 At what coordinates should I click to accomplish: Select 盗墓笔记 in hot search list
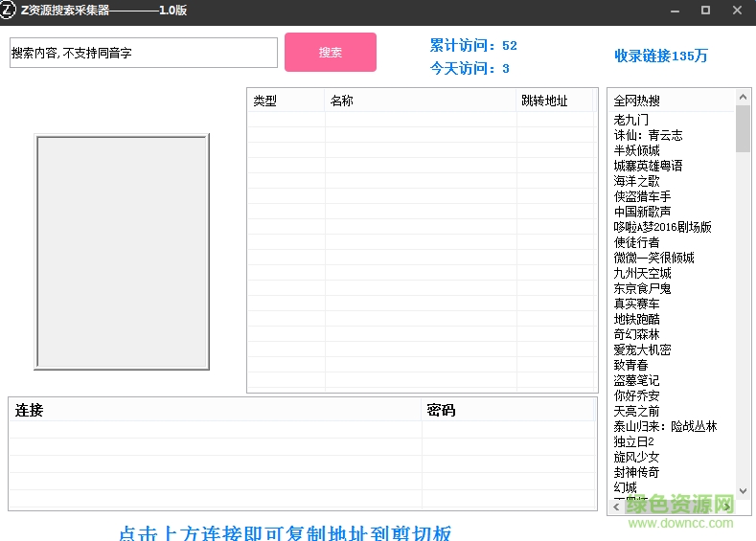click(x=636, y=380)
